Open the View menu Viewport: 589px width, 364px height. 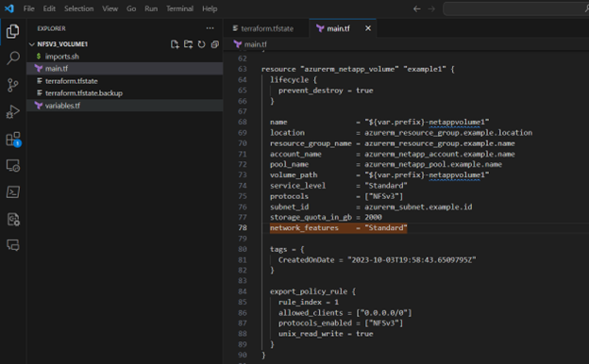(110, 8)
